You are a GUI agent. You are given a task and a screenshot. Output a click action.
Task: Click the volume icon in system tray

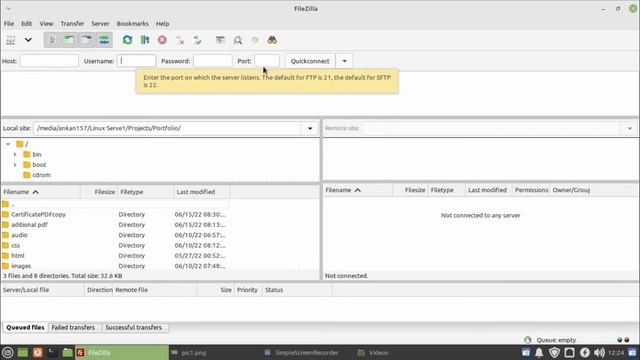click(599, 353)
